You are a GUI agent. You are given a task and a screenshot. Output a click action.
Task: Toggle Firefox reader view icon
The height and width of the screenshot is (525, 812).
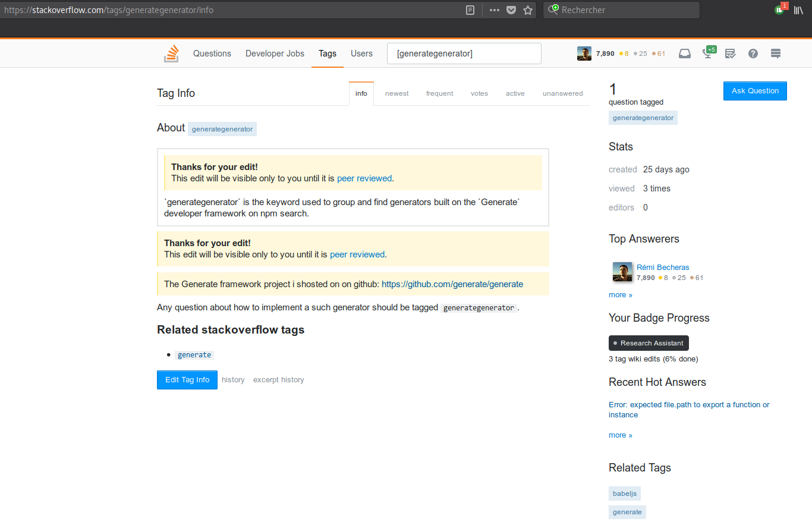pos(470,10)
